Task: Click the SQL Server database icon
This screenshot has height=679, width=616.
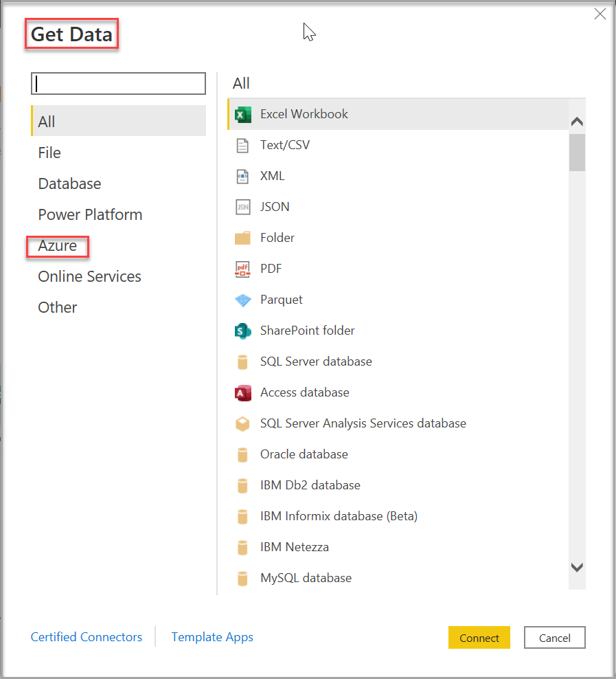Action: 242,362
